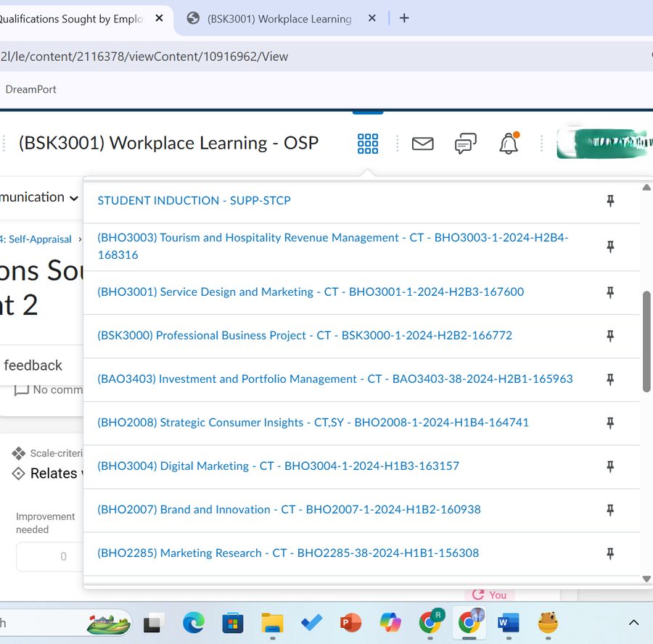Switch to the Qualifications Sought by Employers tab

point(71,19)
